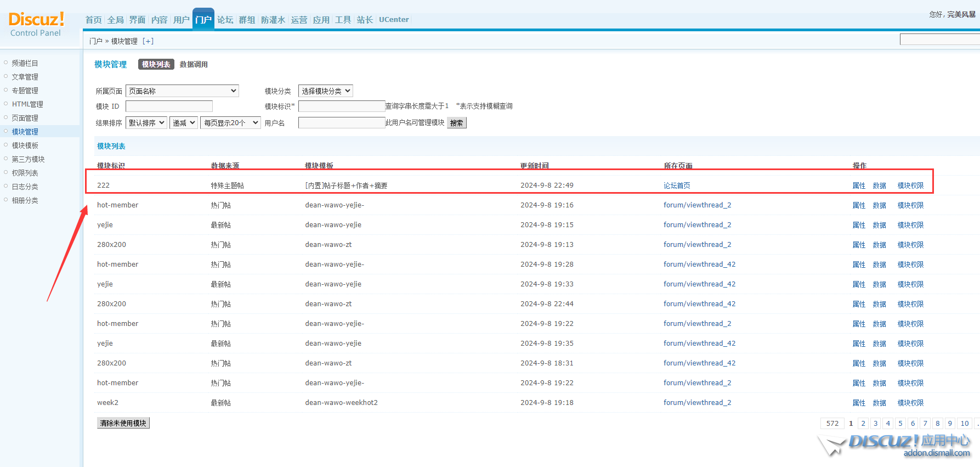980x467 pixels.
Task: Select the 模块列表 tab
Action: coord(156,65)
